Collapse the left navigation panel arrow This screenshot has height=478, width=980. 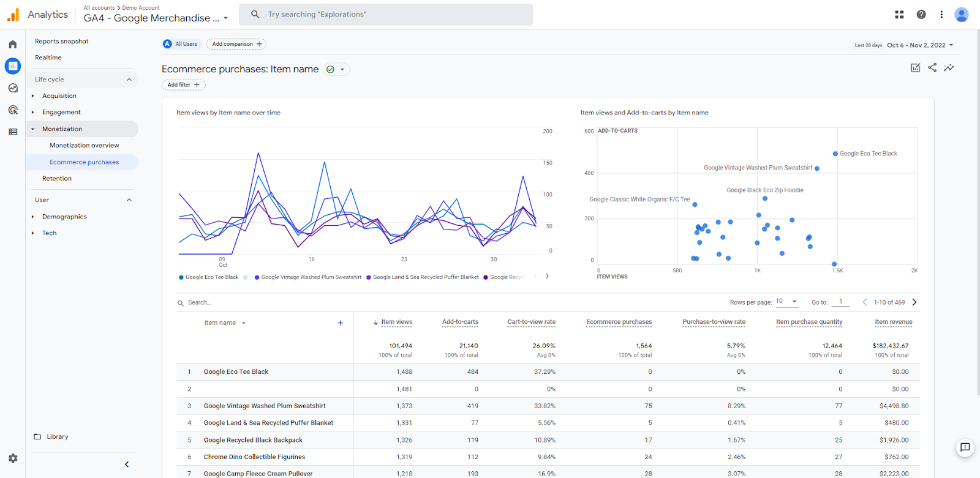tap(127, 465)
